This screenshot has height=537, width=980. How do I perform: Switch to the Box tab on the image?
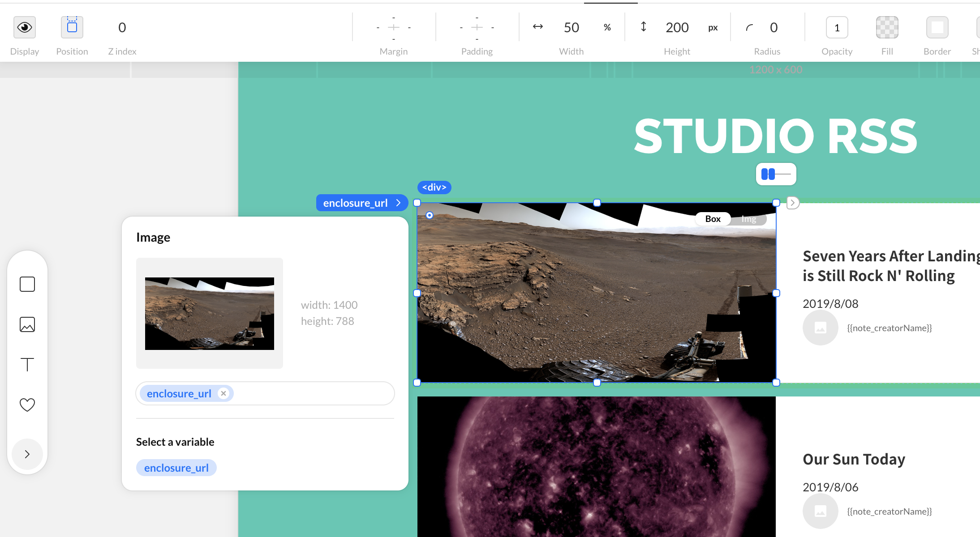click(713, 219)
